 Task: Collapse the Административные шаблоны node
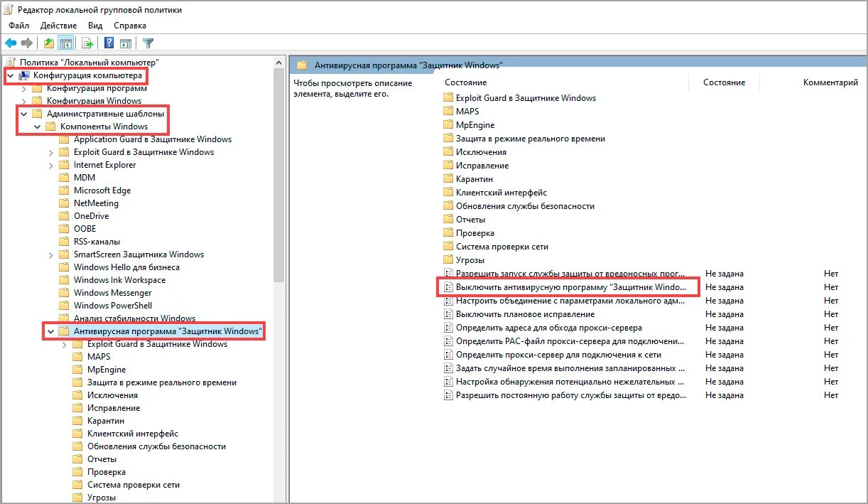pos(23,114)
